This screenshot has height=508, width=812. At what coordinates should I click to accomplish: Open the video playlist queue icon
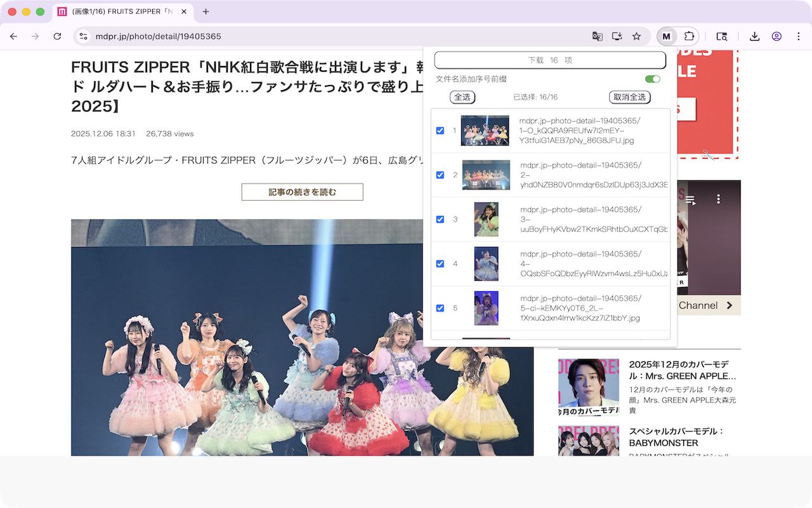[690, 199]
